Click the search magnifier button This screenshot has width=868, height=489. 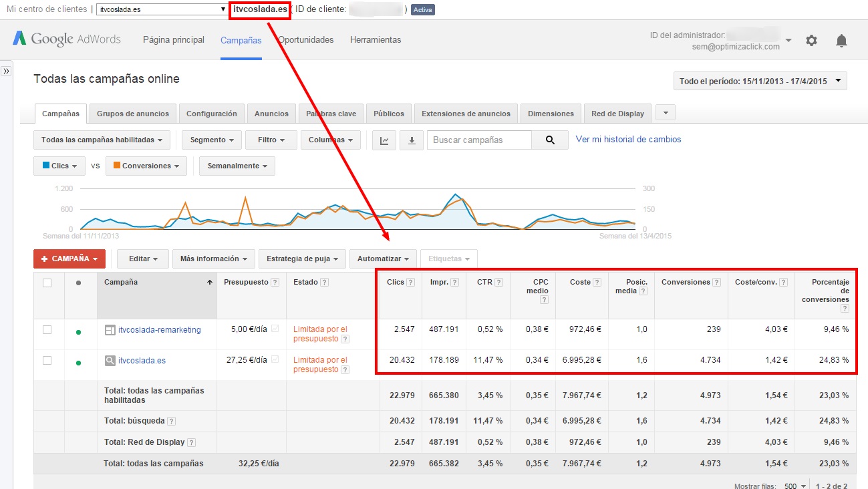[x=550, y=140]
